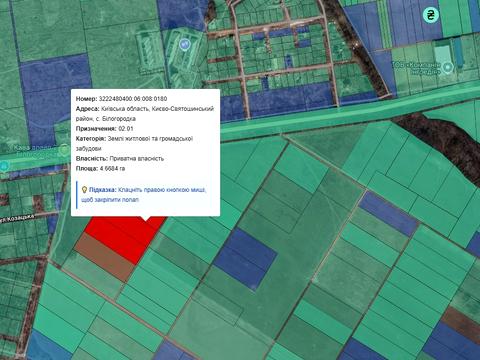480x360 pixels.
Task: Click the Призначення value 02.01
Action: 126,129
